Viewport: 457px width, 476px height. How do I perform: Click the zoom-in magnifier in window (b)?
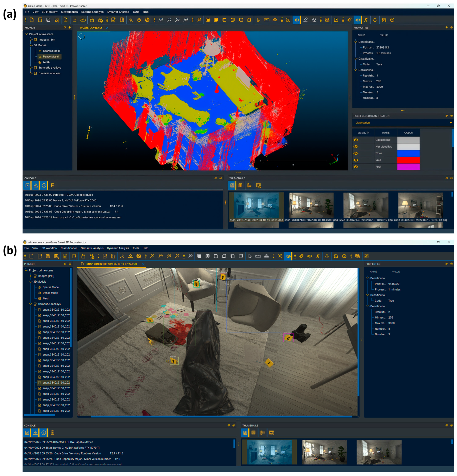pyautogui.click(x=152, y=256)
